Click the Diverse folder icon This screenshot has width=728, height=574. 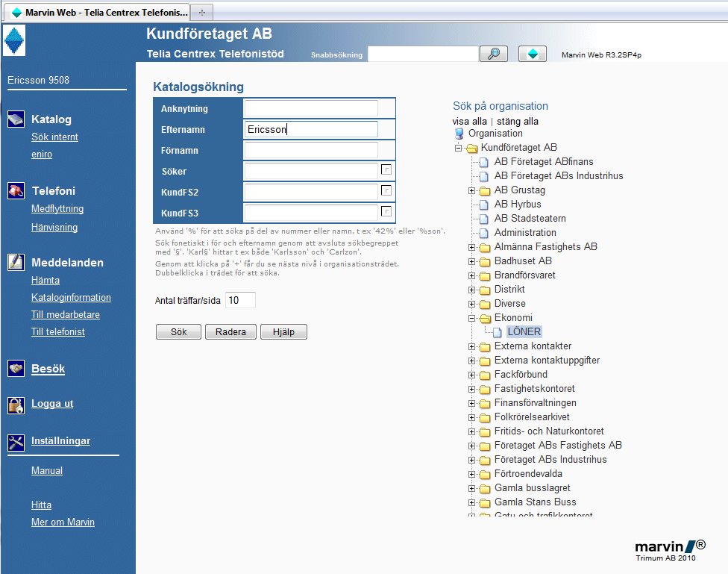485,305
